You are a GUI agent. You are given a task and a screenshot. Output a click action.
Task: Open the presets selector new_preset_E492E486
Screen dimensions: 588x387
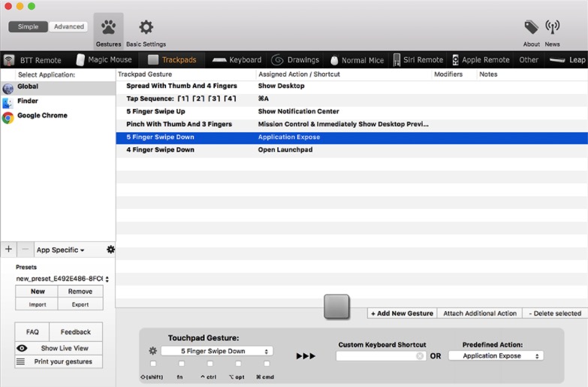pyautogui.click(x=62, y=279)
